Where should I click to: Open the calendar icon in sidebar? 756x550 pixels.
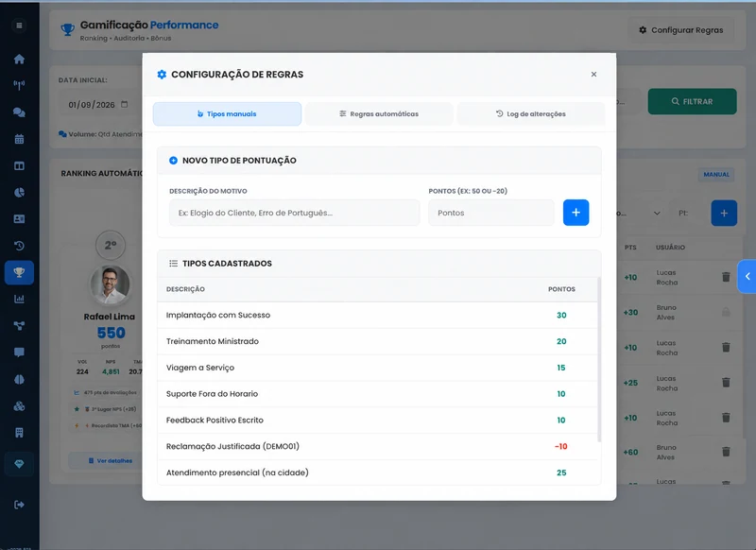click(x=19, y=139)
